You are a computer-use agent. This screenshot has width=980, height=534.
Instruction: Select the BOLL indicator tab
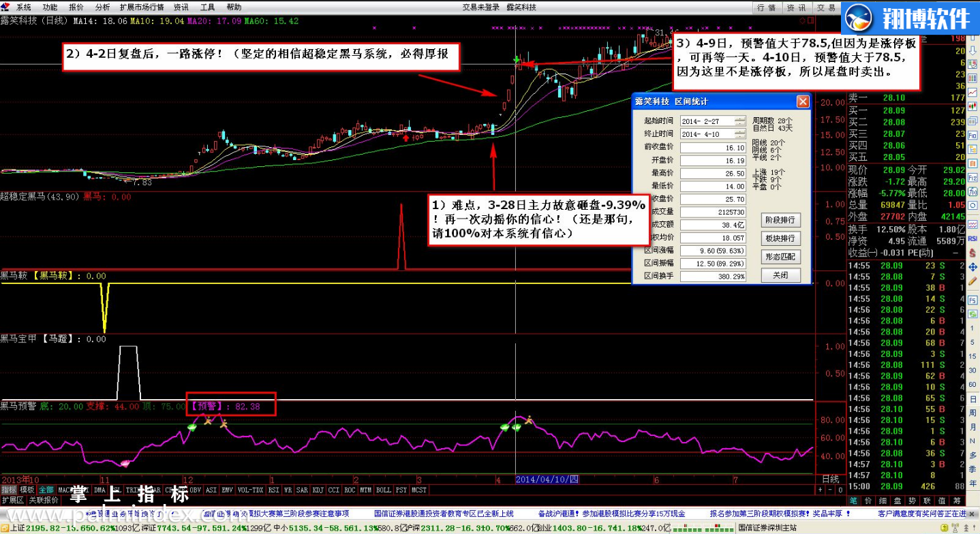[384, 490]
